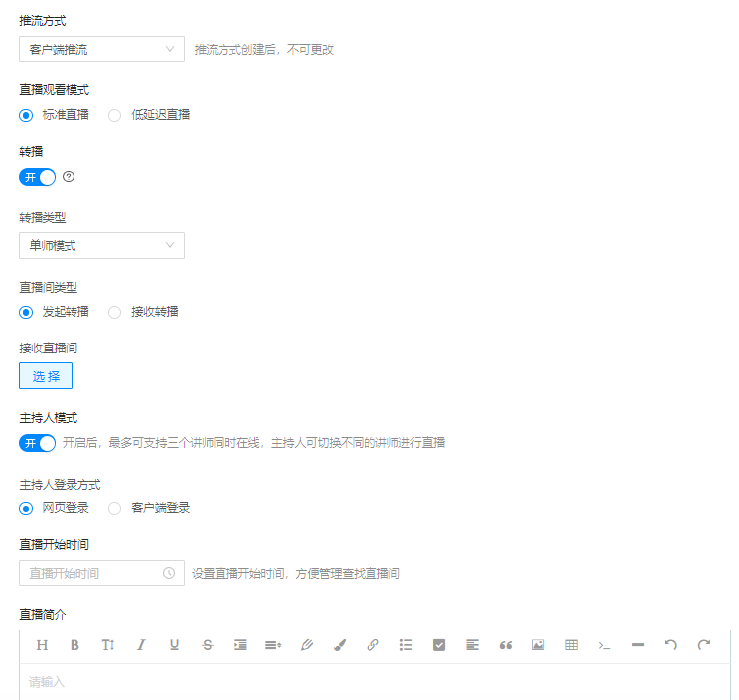Screen dimensions: 739x700
Task: Select 客户端登录 for host login
Action: tap(115, 508)
